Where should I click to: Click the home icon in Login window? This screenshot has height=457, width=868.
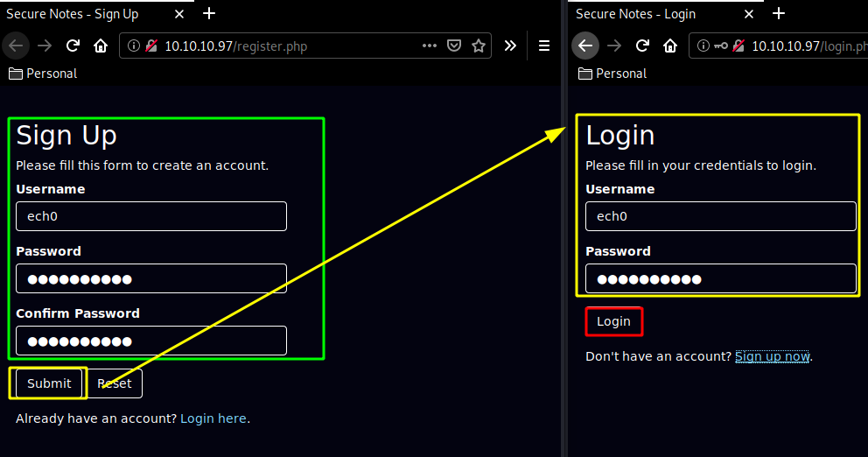click(670, 46)
